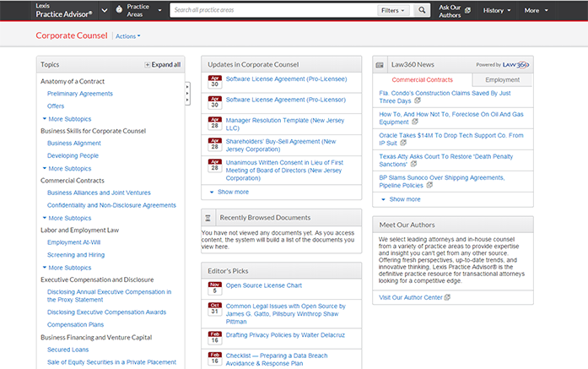Open the Offers subtopic

click(56, 106)
